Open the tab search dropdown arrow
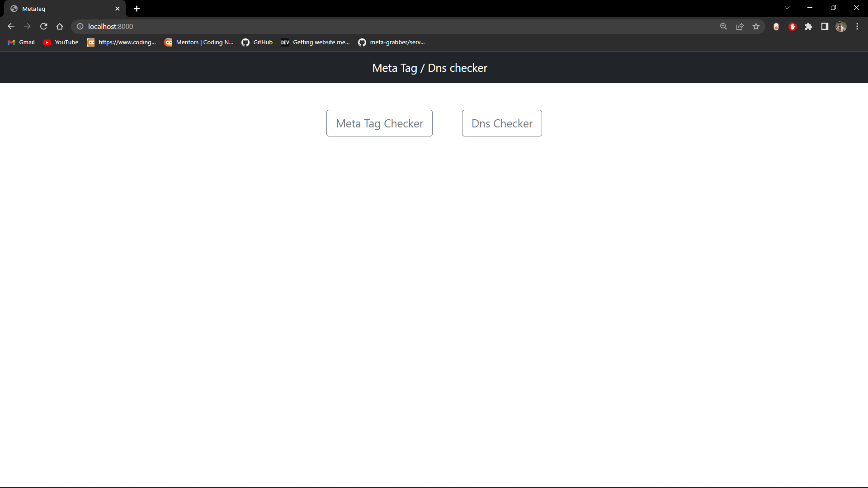Viewport: 868px width, 488px height. (x=787, y=7)
